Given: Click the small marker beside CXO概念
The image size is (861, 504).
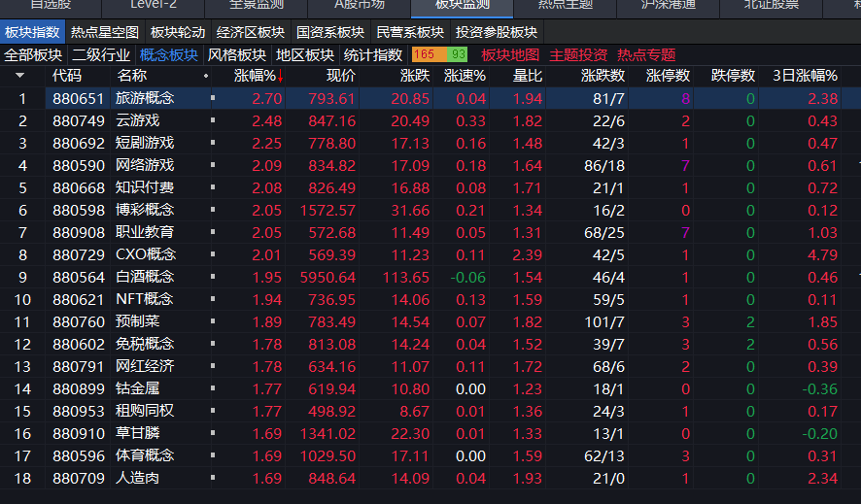Looking at the screenshot, I should [x=213, y=254].
